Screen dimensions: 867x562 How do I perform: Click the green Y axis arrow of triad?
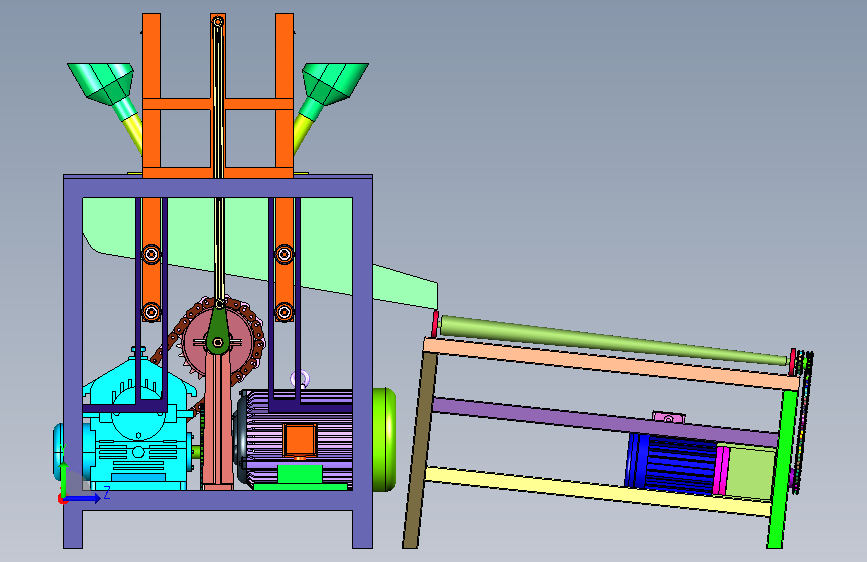pyautogui.click(x=63, y=478)
